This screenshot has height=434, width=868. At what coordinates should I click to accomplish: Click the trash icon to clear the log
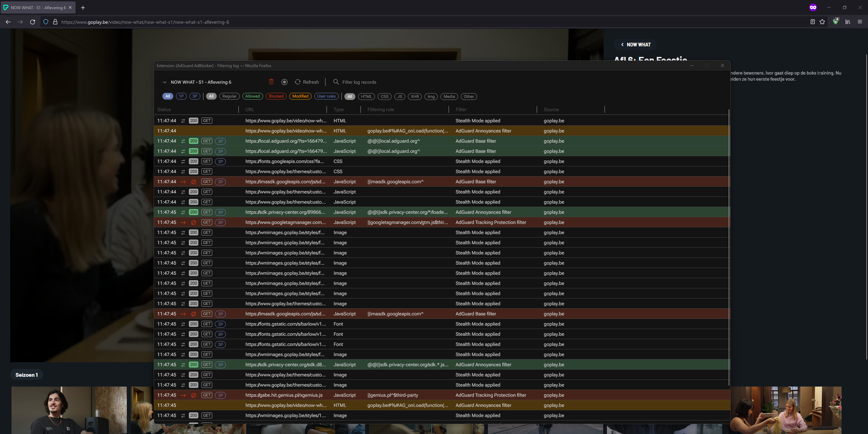(271, 82)
